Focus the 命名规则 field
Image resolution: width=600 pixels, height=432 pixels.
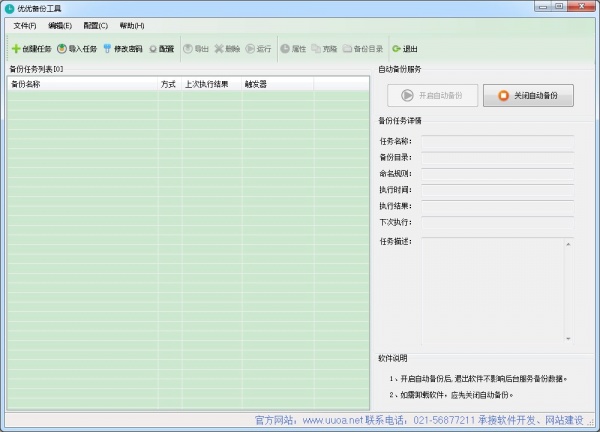(x=497, y=174)
